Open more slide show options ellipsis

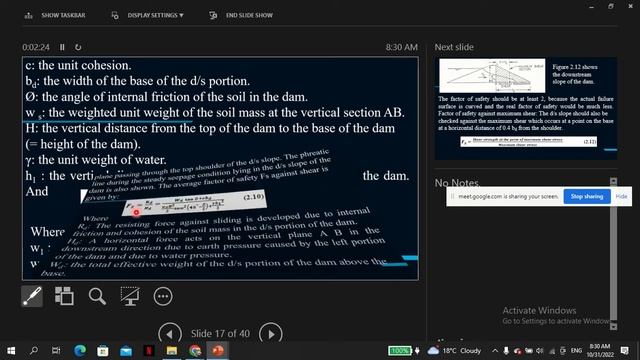(x=163, y=296)
